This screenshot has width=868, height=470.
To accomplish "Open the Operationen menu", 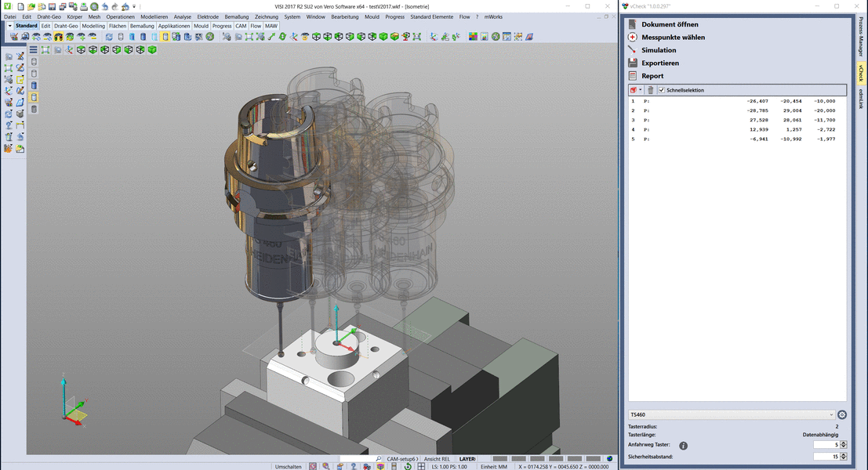I will [120, 17].
